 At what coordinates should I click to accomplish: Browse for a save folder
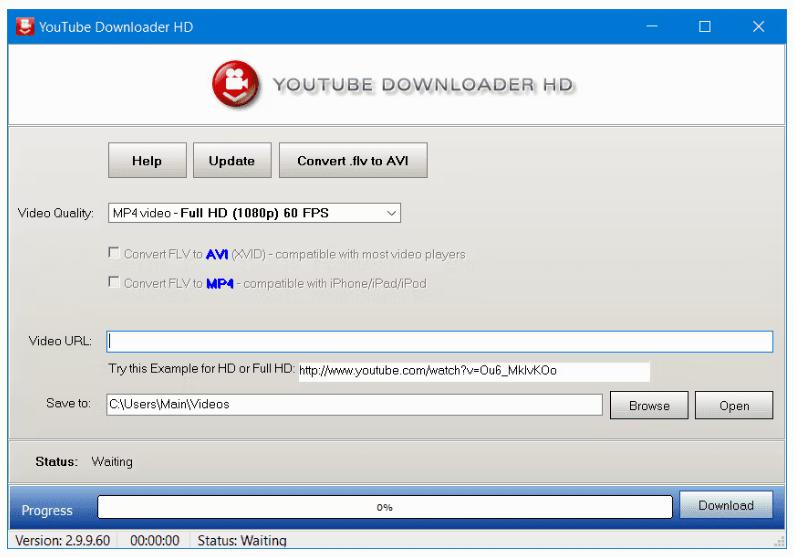[x=648, y=406]
